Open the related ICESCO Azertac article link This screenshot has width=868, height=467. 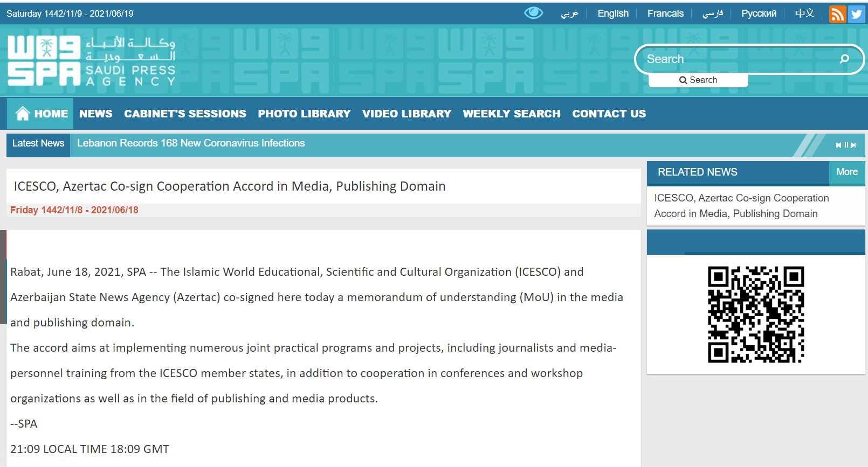pyautogui.click(x=741, y=206)
